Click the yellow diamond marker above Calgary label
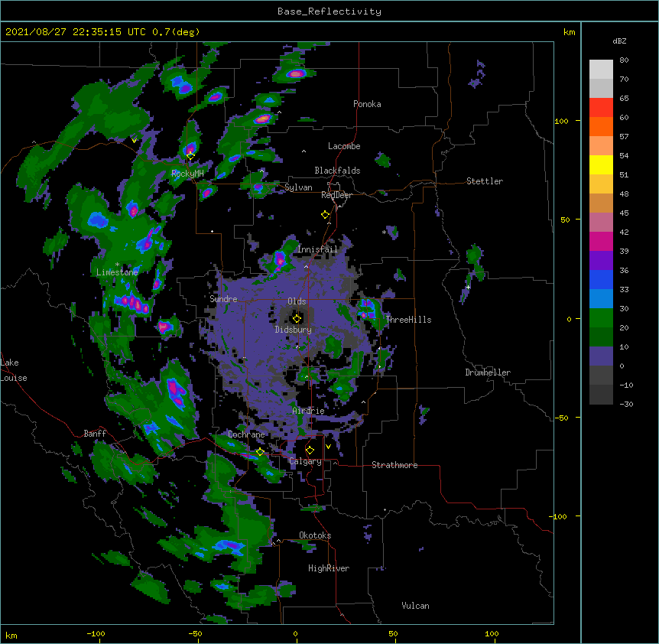The height and width of the screenshot is (644, 659). [x=310, y=450]
